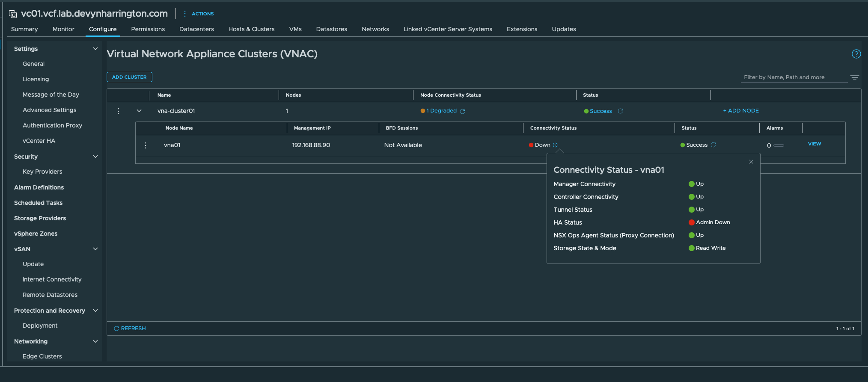The image size is (868, 382).
Task: Refresh the vna01 node Success status
Action: (713, 145)
